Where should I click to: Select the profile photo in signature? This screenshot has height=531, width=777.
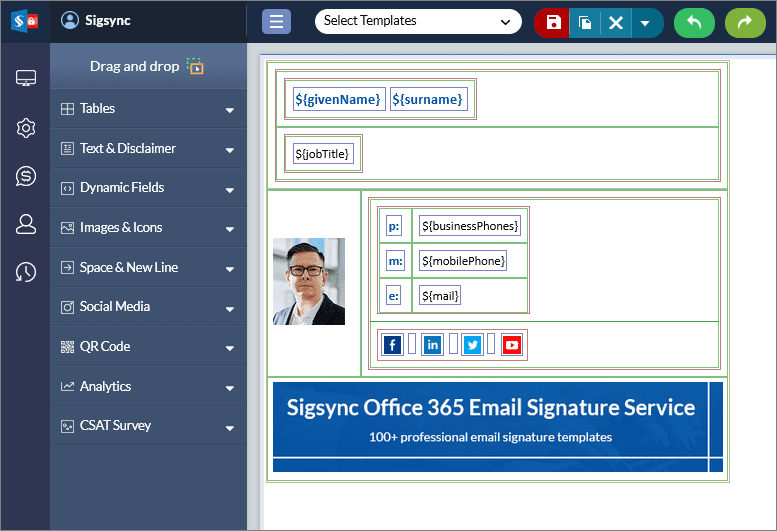[309, 282]
